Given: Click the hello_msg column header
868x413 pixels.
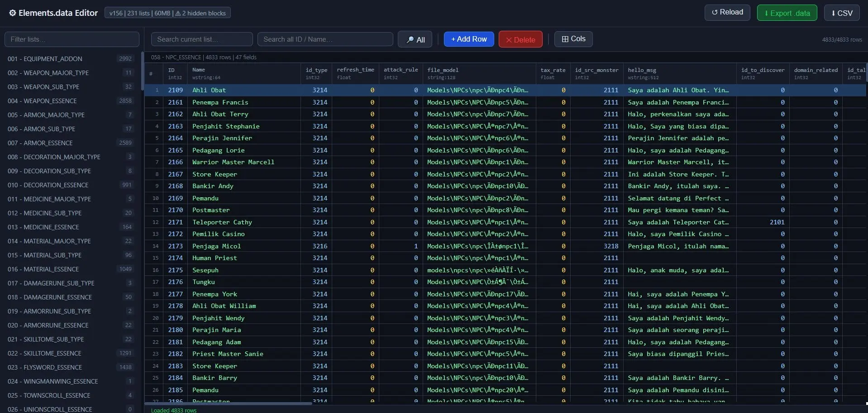Looking at the screenshot, I should tap(680, 73).
